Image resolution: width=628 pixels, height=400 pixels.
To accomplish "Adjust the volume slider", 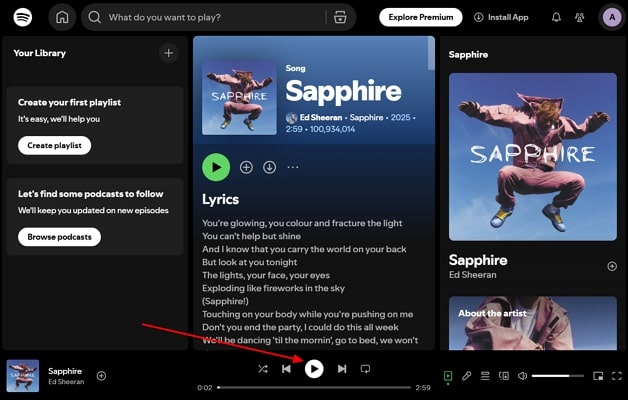I will [558, 376].
